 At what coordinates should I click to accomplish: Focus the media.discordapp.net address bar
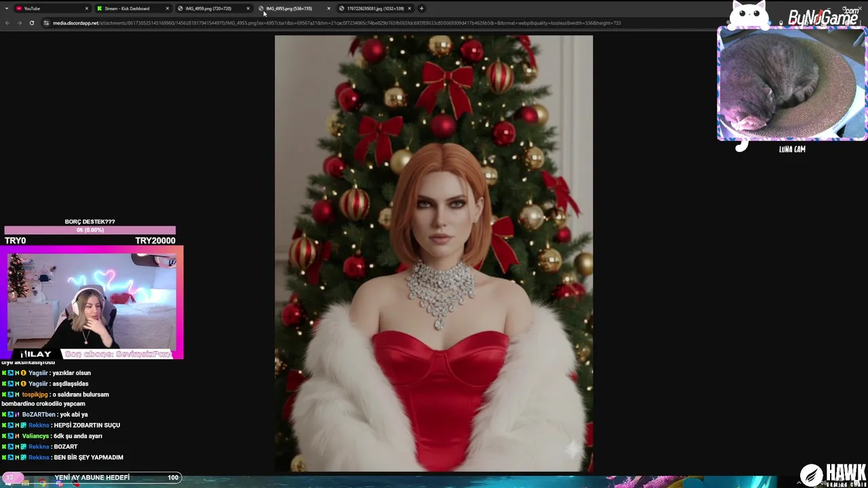coord(336,23)
